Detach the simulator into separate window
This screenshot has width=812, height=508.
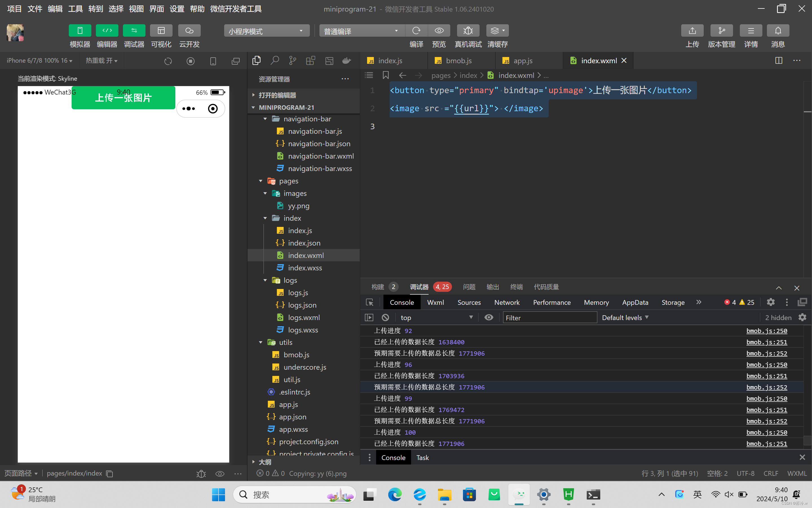[235, 61]
